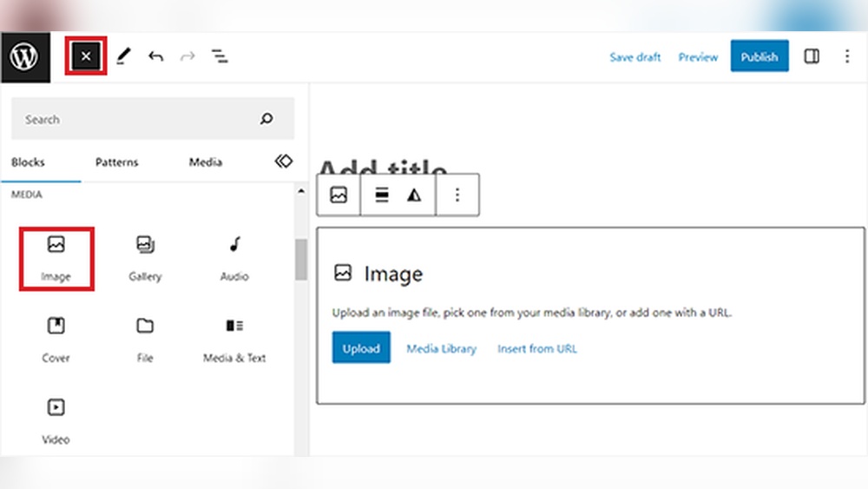Click the redo arrow icon
The width and height of the screenshot is (868, 489).
(x=187, y=56)
